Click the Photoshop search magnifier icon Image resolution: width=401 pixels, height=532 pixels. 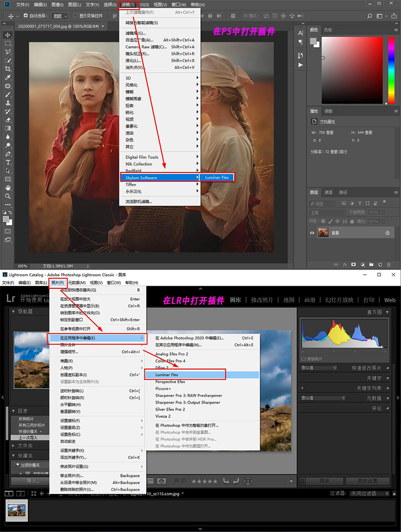tap(369, 16)
